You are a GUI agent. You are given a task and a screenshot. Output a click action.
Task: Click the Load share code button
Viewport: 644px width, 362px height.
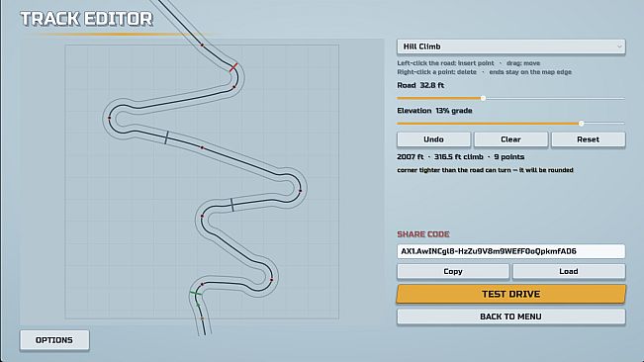click(x=569, y=271)
